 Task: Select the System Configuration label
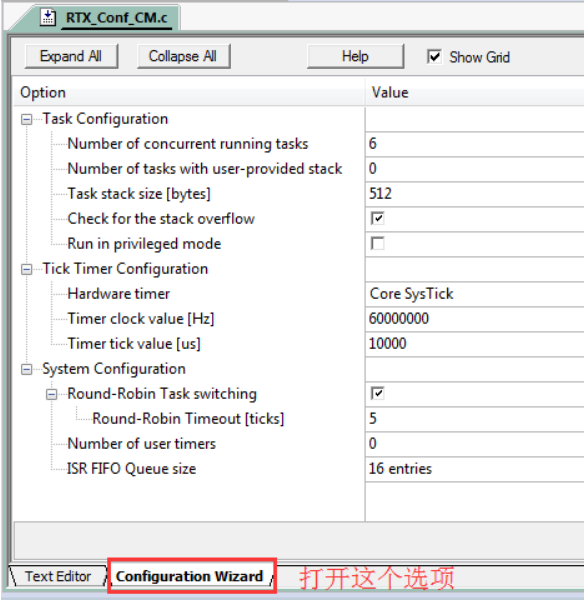click(x=114, y=369)
